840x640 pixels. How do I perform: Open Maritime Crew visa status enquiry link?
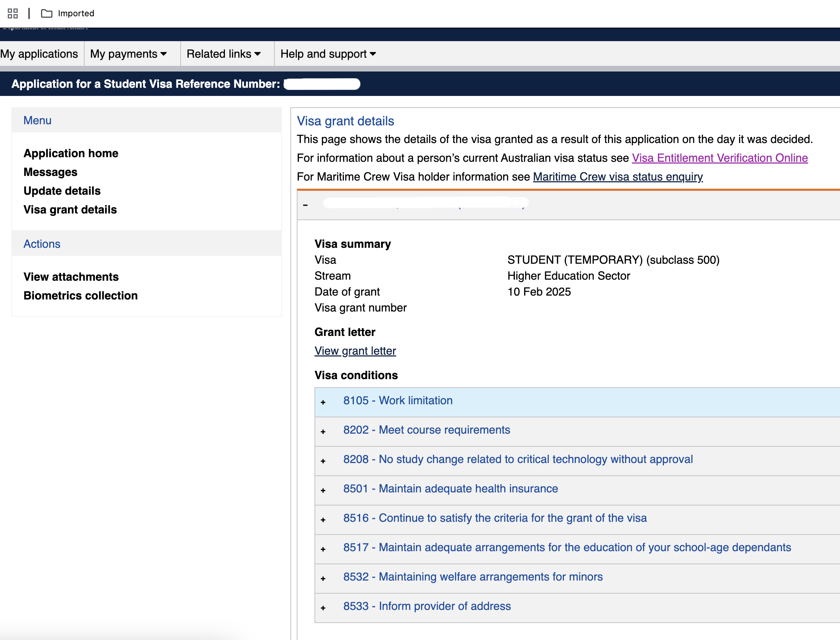(618, 176)
